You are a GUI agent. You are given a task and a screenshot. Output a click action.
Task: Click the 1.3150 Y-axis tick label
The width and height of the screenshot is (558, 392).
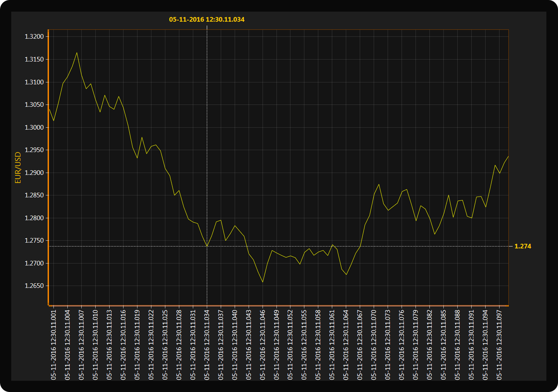(x=34, y=59)
